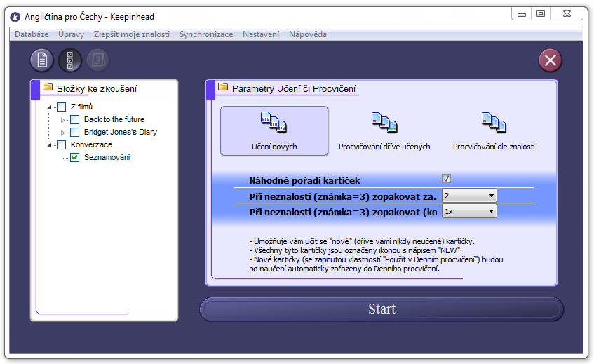Open the Databáze menu
The width and height of the screenshot is (594, 364).
point(32,34)
